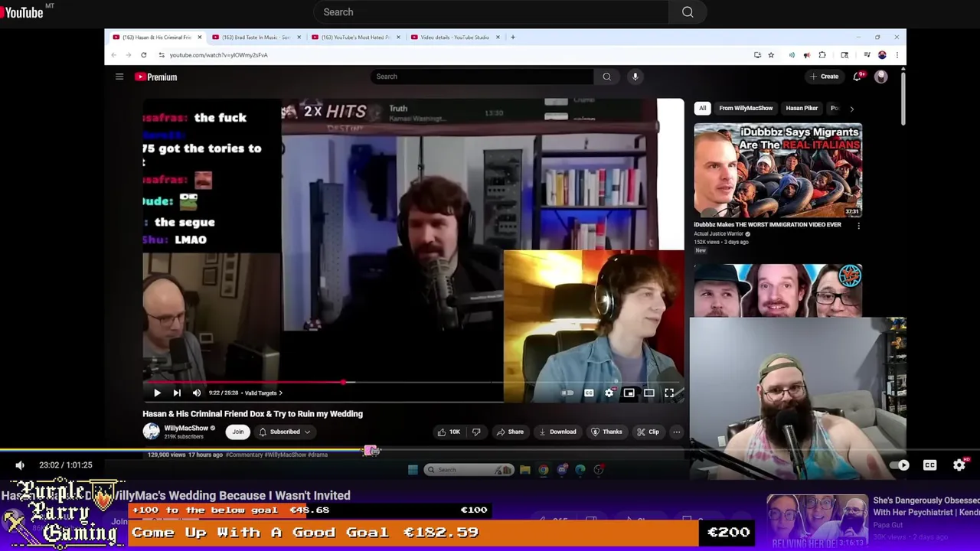Mute the outer video with speaker icon
The height and width of the screenshot is (551, 980).
(x=20, y=465)
